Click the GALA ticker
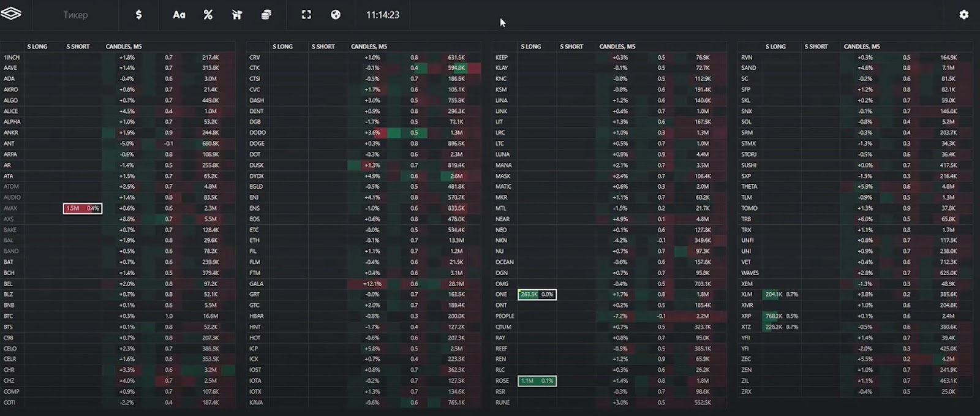 (x=257, y=284)
